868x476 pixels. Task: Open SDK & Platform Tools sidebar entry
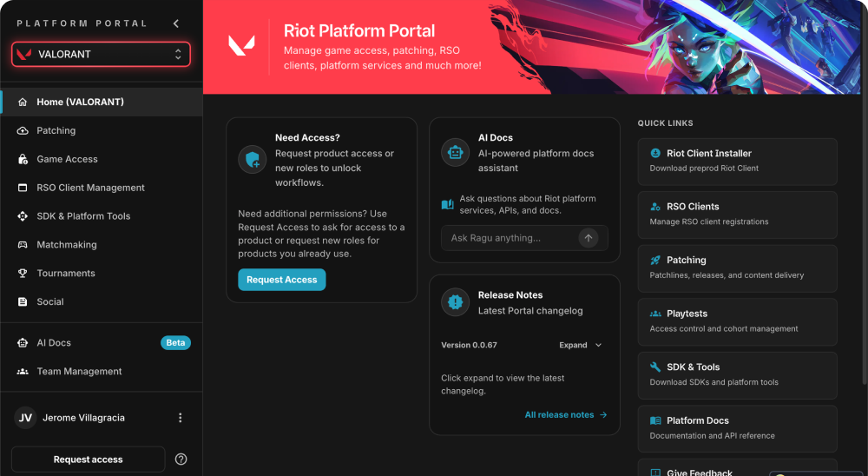pyautogui.click(x=102, y=216)
